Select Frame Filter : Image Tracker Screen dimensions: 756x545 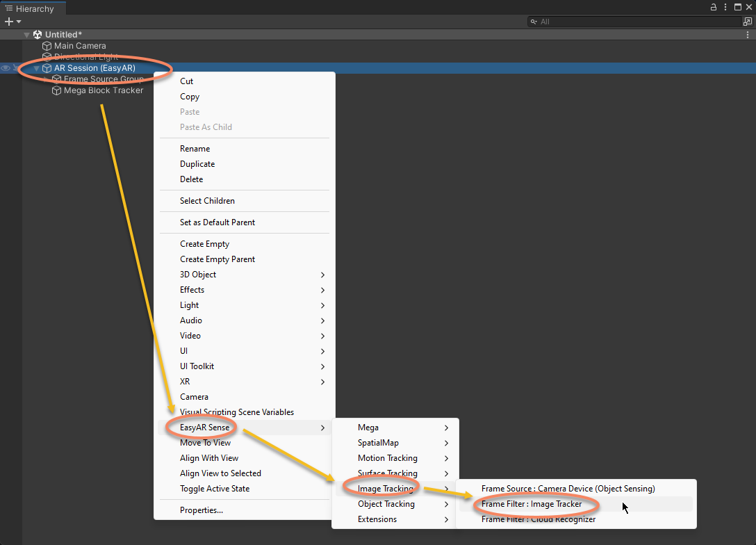pyautogui.click(x=532, y=504)
